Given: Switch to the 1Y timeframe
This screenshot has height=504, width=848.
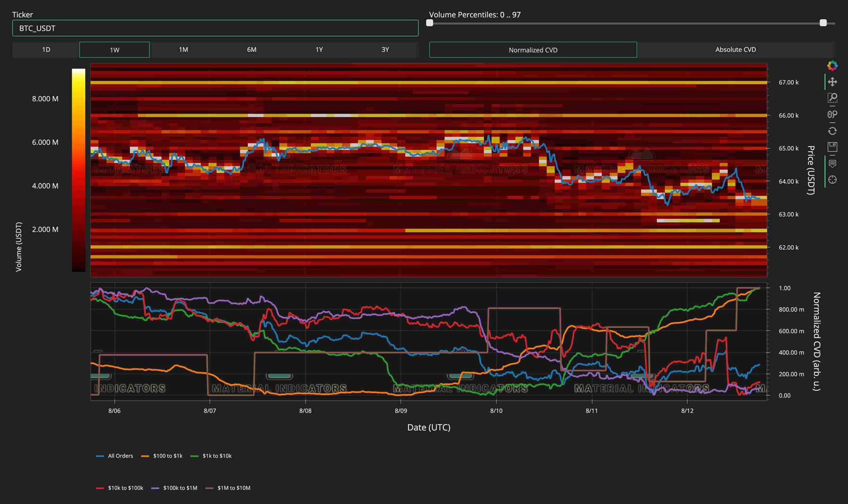Looking at the screenshot, I should pos(319,50).
